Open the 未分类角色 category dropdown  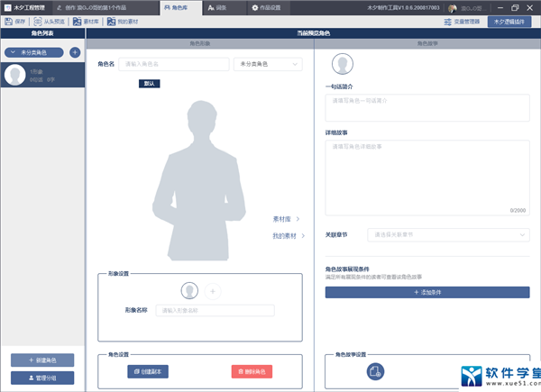[268, 64]
